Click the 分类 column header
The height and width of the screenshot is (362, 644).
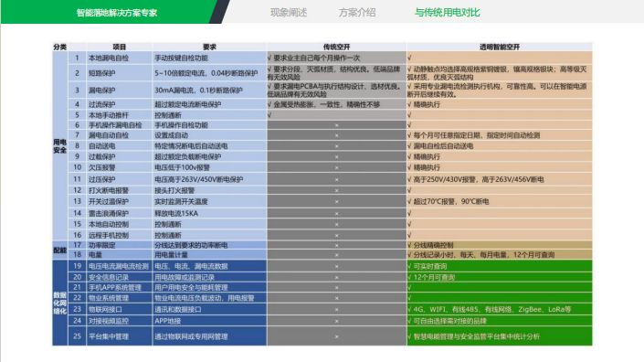[x=60, y=47]
